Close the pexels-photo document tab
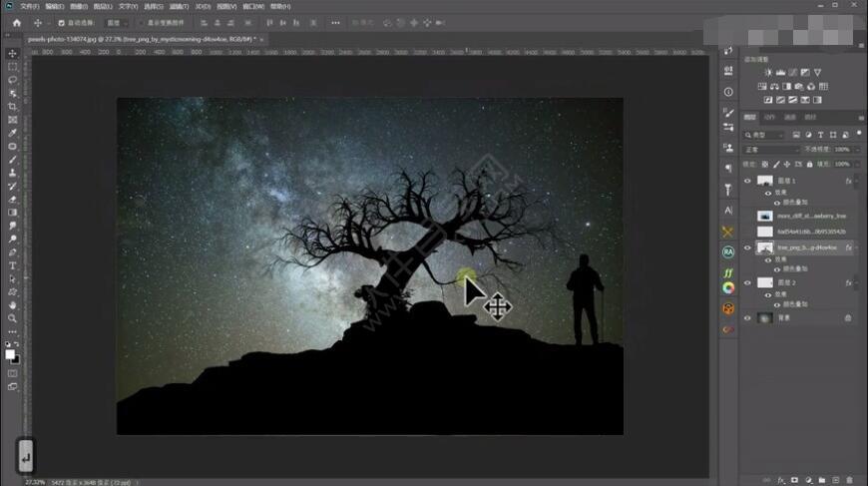The height and width of the screenshot is (486, 868). pos(261,40)
